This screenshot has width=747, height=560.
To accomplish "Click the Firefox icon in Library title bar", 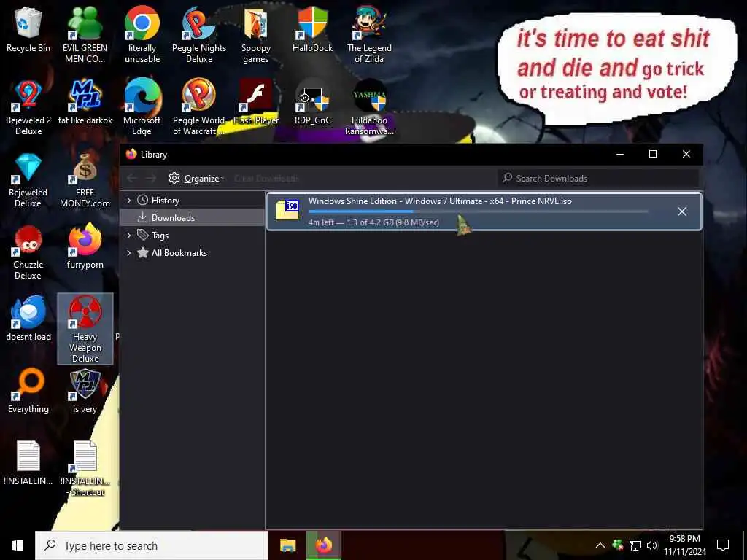I will pos(131,154).
